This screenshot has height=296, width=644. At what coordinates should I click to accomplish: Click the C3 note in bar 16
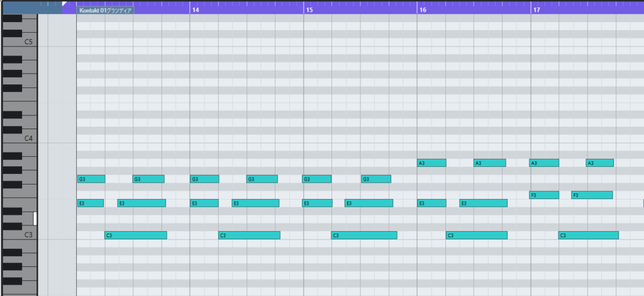coord(477,236)
